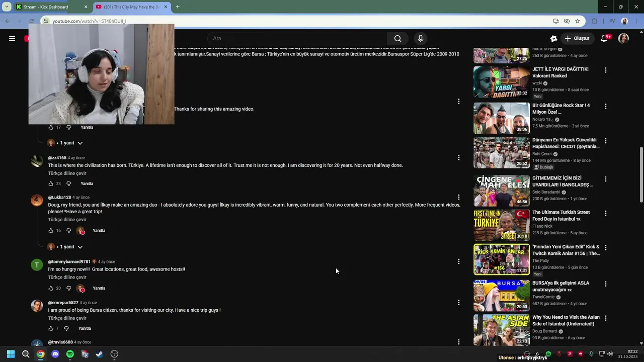Open Chrome media controls icon

612,21
